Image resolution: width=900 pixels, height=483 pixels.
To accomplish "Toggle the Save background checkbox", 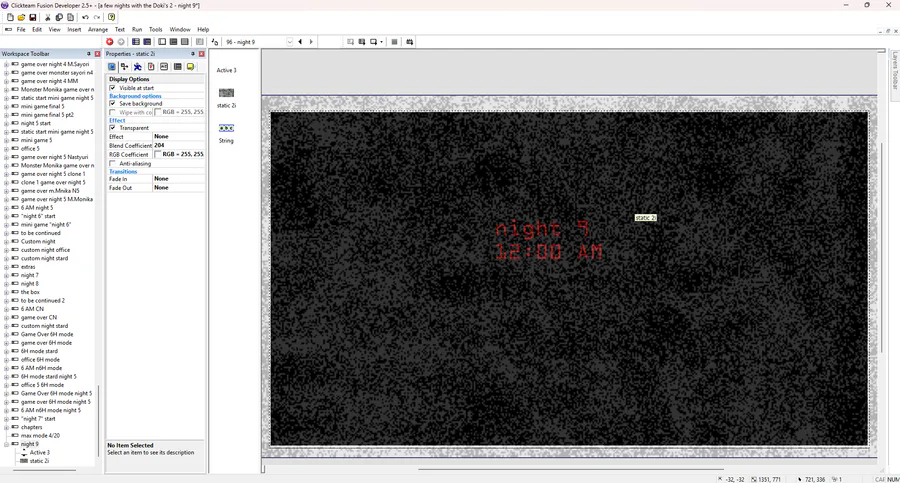I will (112, 103).
